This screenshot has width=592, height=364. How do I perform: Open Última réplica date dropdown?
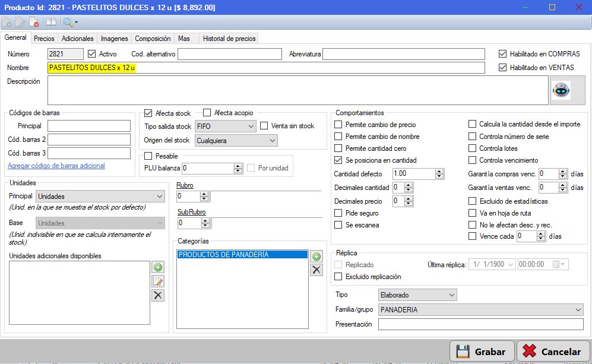point(511,264)
